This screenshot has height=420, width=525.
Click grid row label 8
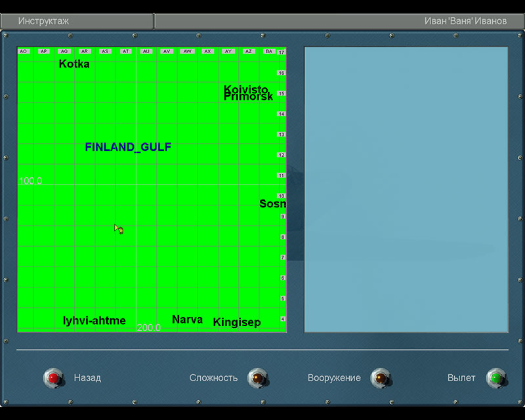283,237
